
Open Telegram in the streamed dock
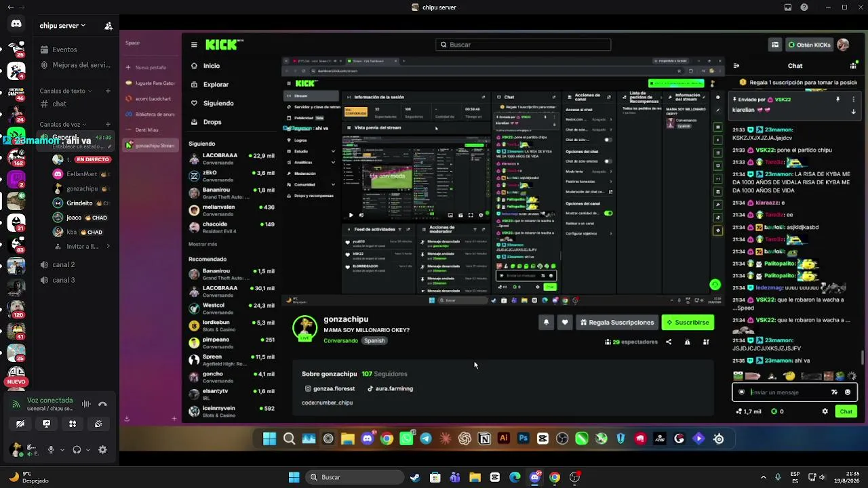pos(425,439)
